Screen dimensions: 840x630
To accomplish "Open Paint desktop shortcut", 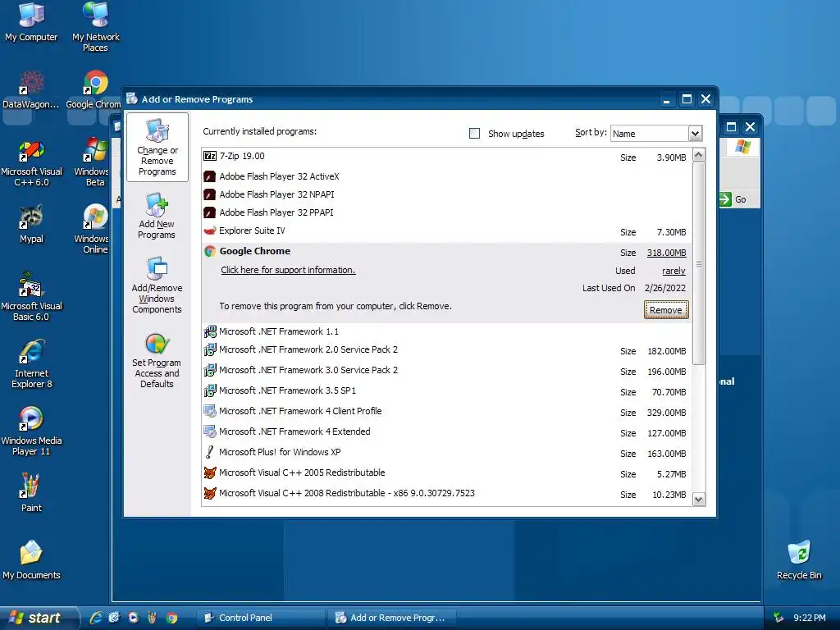I will (31, 492).
